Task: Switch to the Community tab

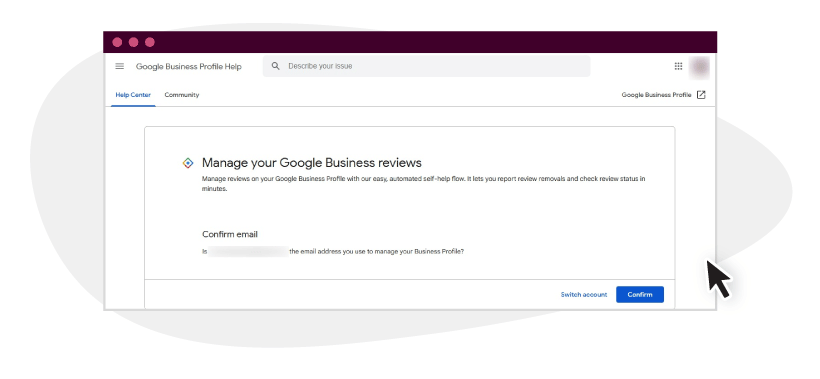Action: tap(181, 95)
